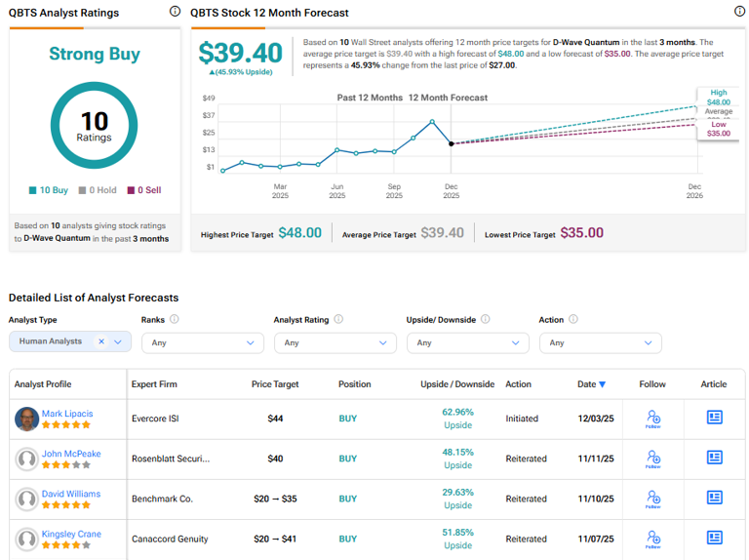Remove the Human Analysts filter tag

coord(101,342)
